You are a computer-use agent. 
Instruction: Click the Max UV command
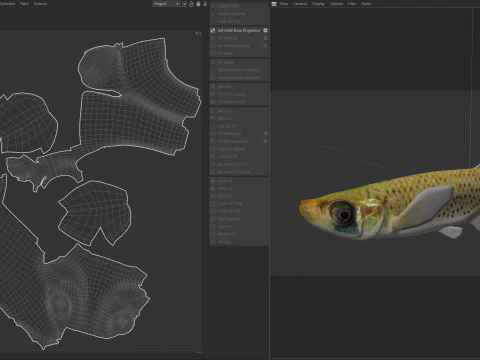point(239,87)
